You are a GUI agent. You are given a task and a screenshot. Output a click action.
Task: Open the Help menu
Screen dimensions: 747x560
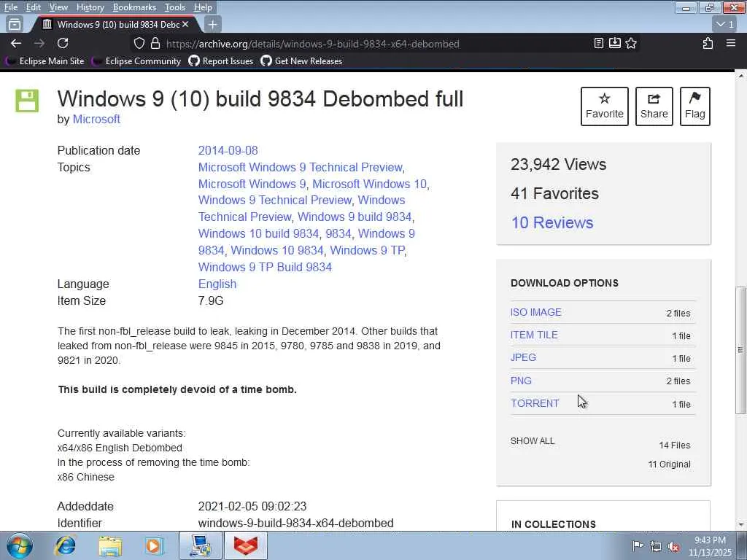(x=203, y=7)
